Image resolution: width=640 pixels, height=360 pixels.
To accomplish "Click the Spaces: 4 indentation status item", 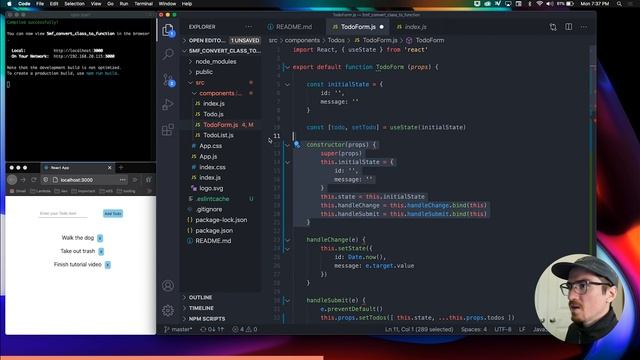I will click(474, 329).
